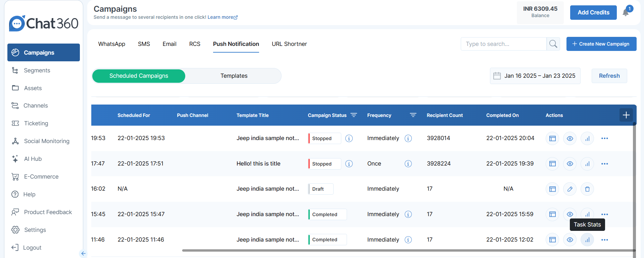Image resolution: width=644 pixels, height=258 pixels.
Task: Open more options for 17:47 campaign
Action: coord(605,164)
